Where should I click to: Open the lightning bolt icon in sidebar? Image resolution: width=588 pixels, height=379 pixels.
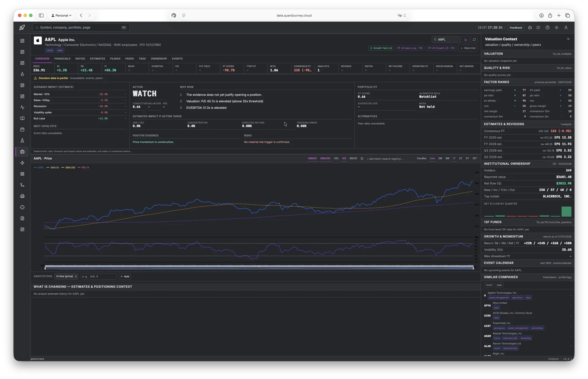pyautogui.click(x=22, y=163)
